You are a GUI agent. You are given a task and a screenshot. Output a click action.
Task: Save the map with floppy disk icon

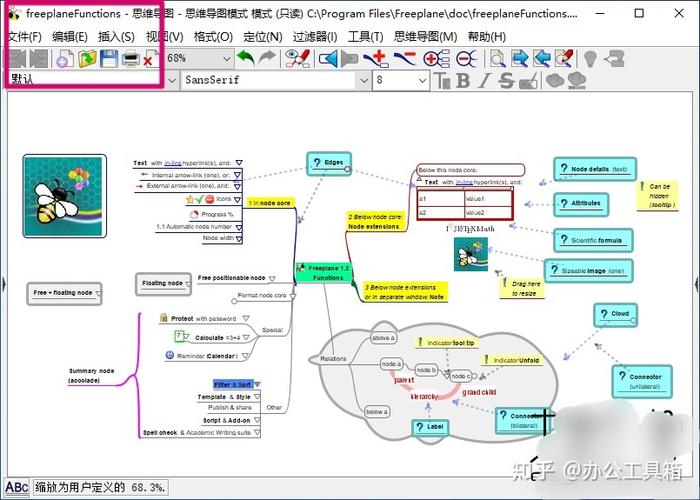[x=108, y=58]
